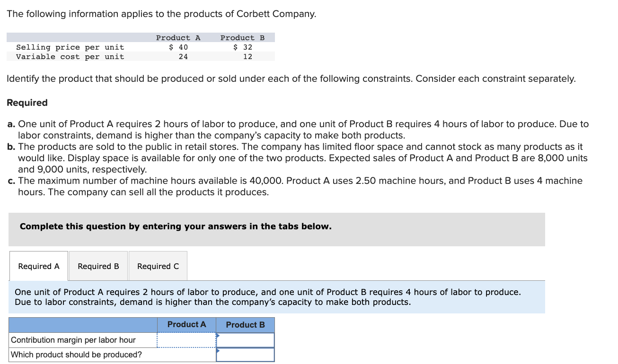Select the Product B column header
The image size is (618, 364).
tap(245, 325)
